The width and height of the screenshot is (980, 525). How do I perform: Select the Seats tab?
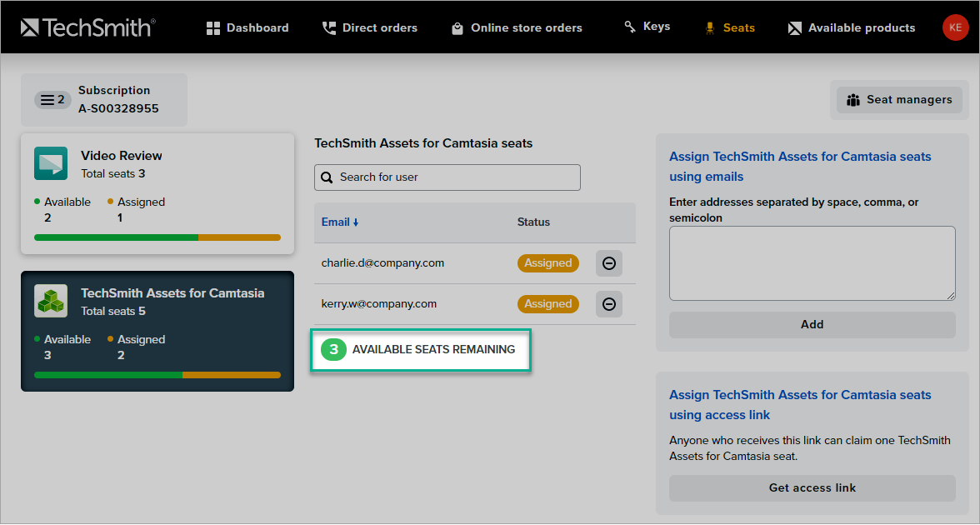coord(730,27)
